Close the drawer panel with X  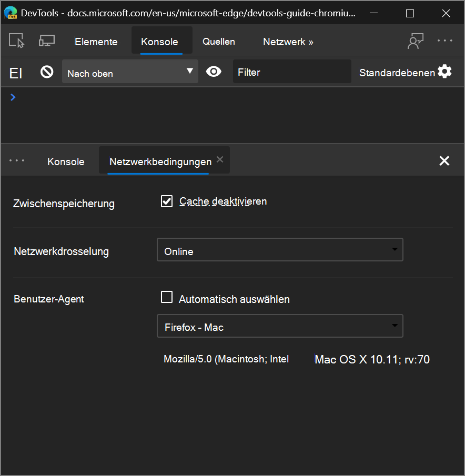tap(444, 161)
